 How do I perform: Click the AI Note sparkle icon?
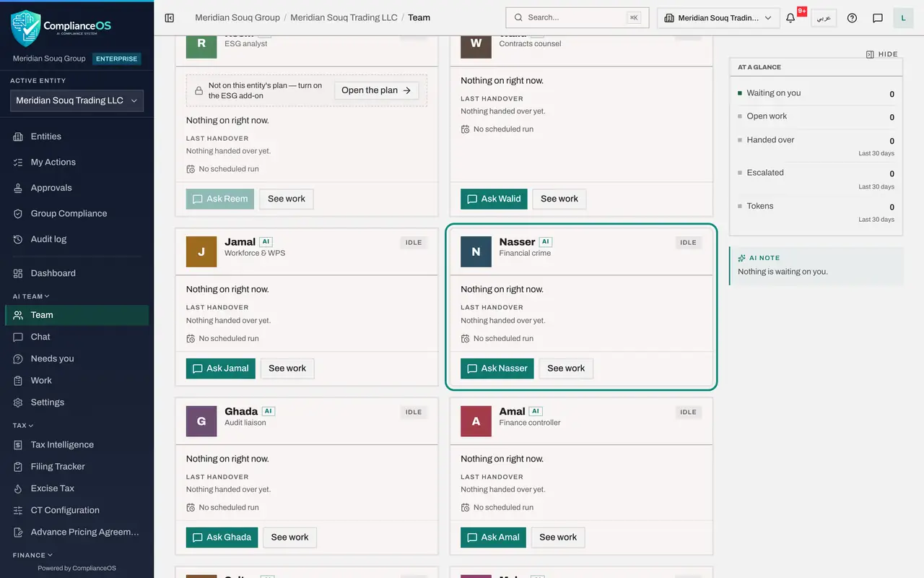click(x=742, y=258)
